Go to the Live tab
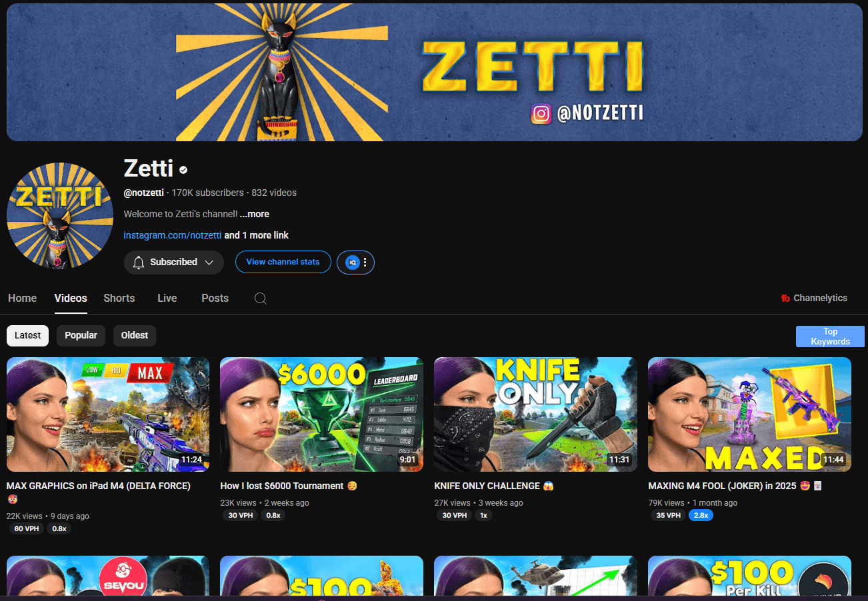 point(167,299)
